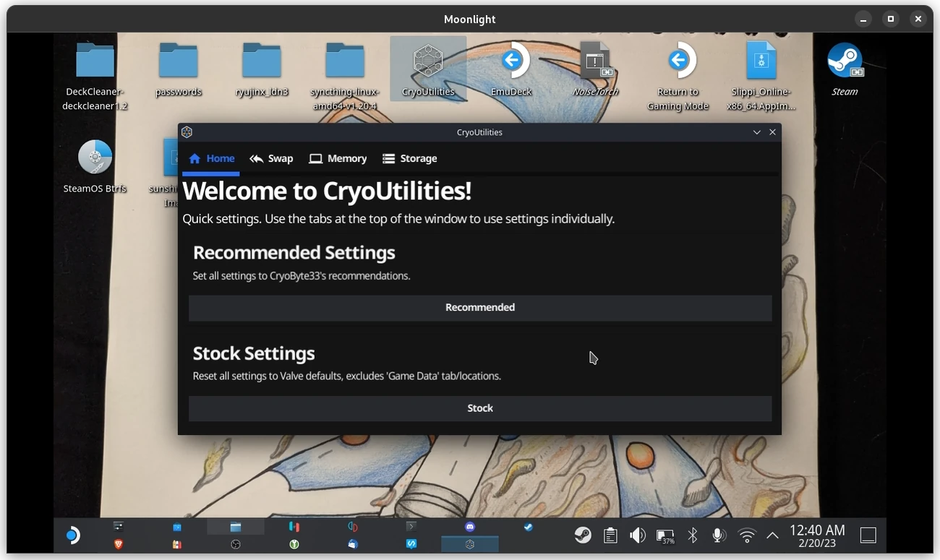Open the Storage tab
940x560 pixels.
[x=409, y=158]
